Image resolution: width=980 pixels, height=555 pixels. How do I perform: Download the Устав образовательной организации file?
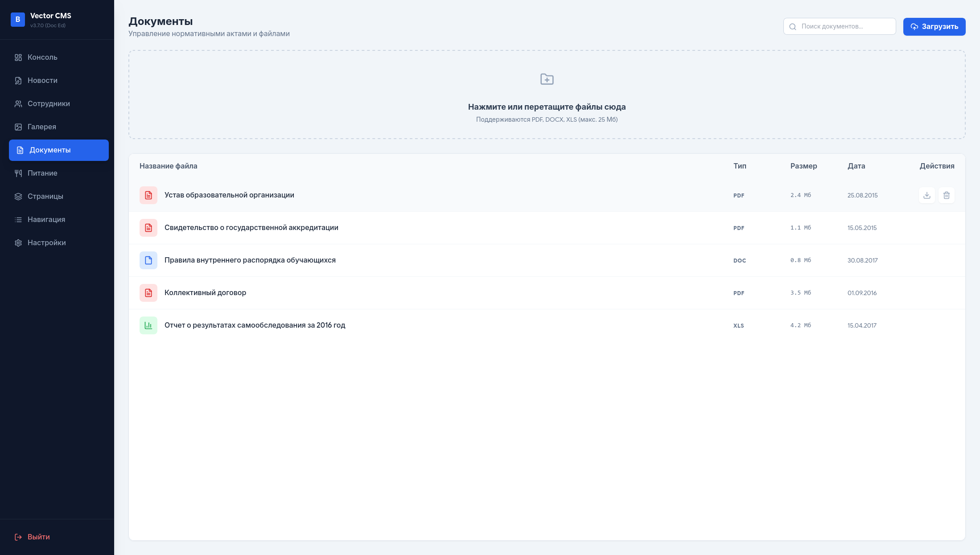pos(926,195)
